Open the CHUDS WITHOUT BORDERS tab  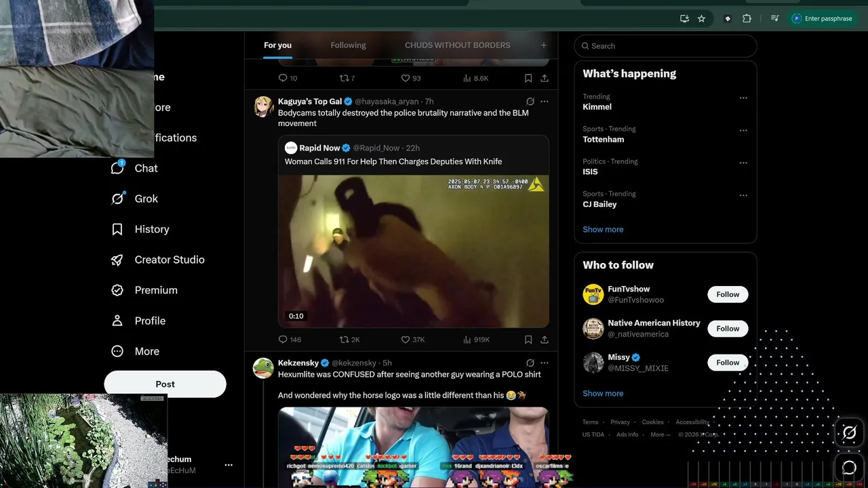pyautogui.click(x=458, y=45)
